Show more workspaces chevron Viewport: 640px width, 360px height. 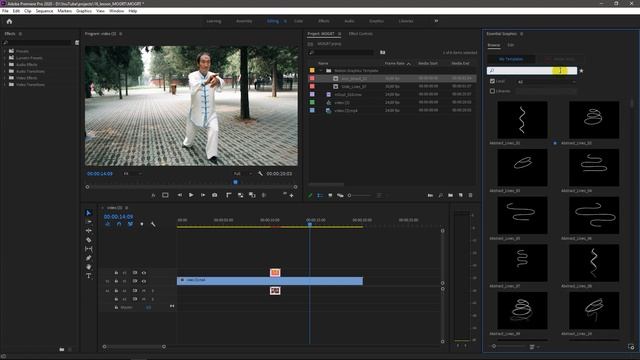point(436,21)
